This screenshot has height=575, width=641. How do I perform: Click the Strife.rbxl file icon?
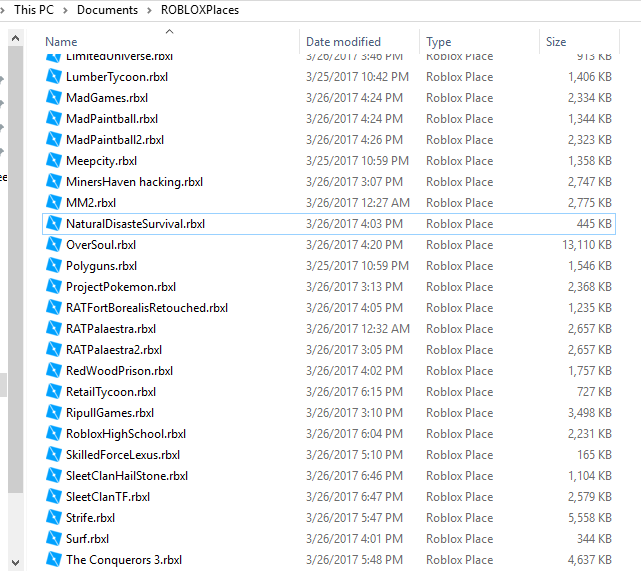click(x=54, y=517)
